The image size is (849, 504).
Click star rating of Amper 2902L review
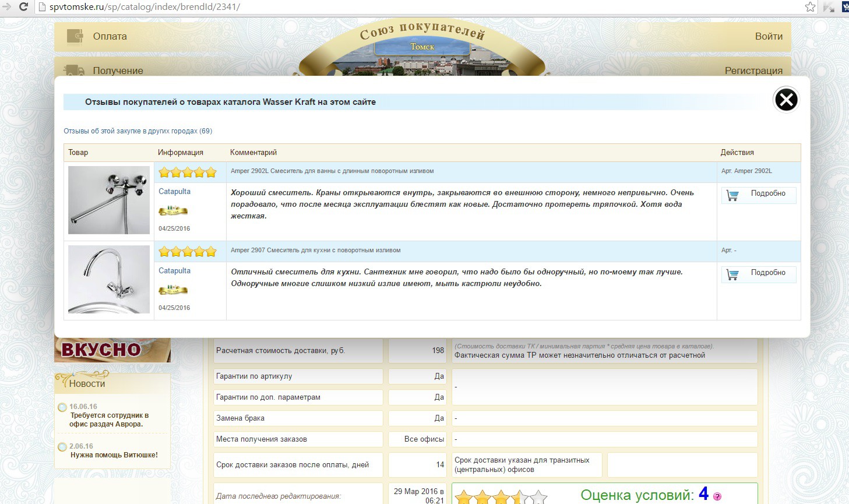click(188, 172)
